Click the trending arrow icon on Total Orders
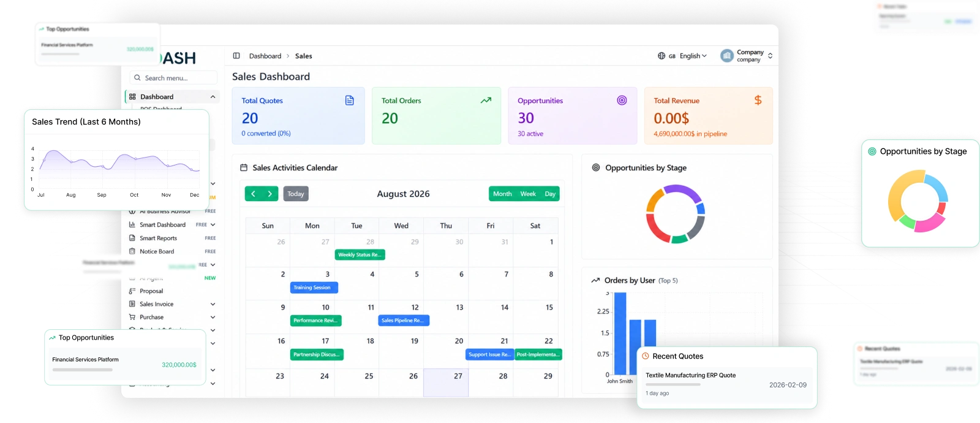 point(486,101)
